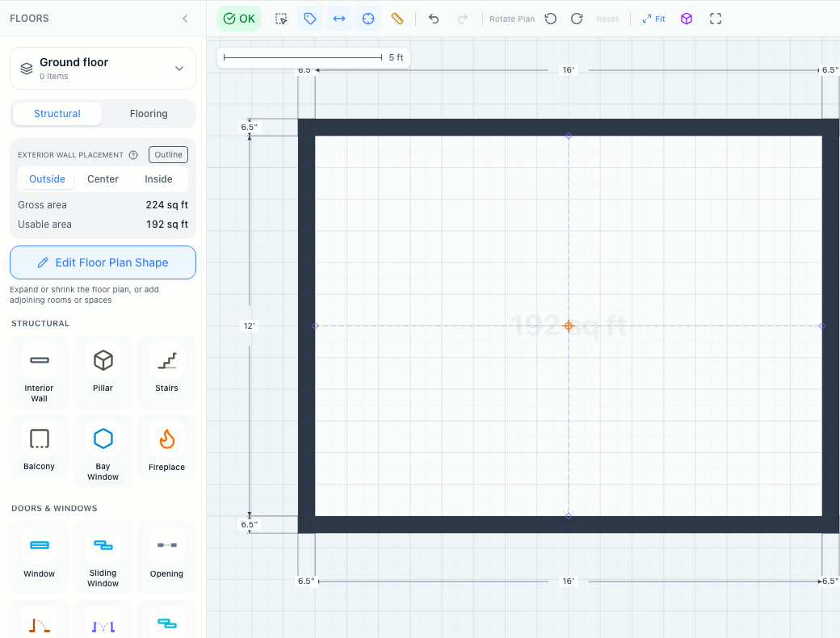
Task: Click the 12' height dimension label
Action: (249, 325)
